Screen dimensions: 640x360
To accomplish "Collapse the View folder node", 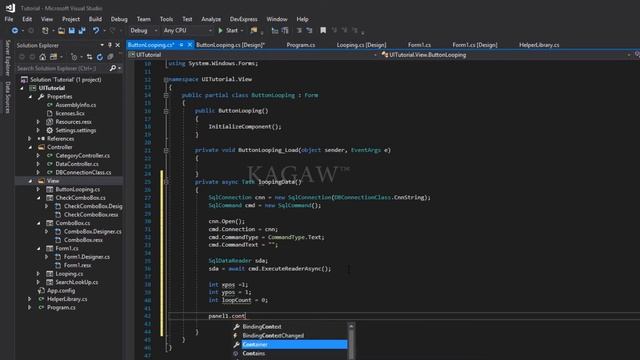I will pos(30,181).
